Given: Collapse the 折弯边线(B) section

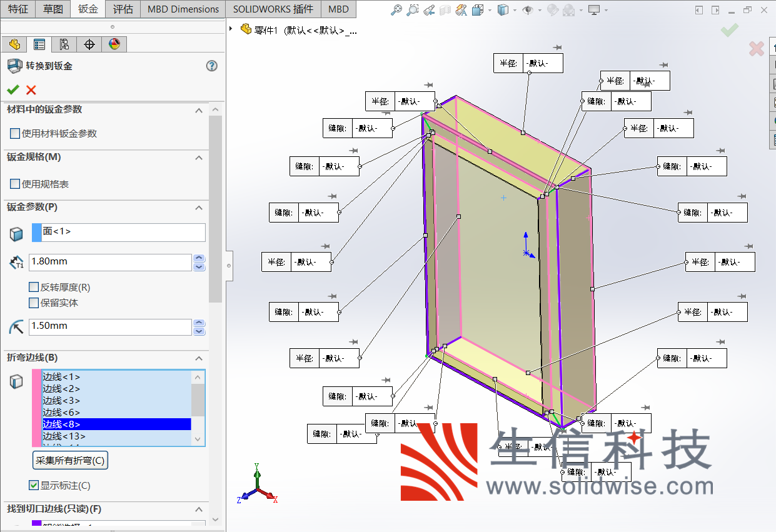Looking at the screenshot, I should click(x=199, y=358).
